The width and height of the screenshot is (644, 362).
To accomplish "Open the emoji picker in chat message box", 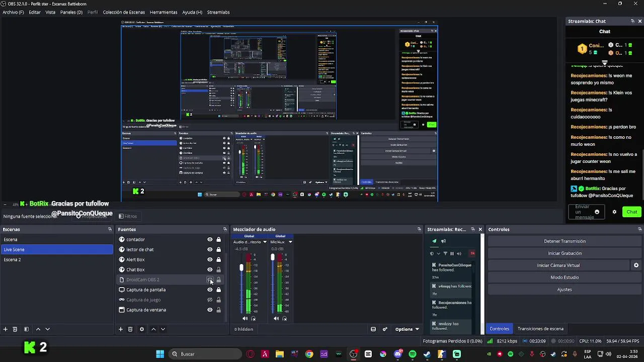I will 597,212.
